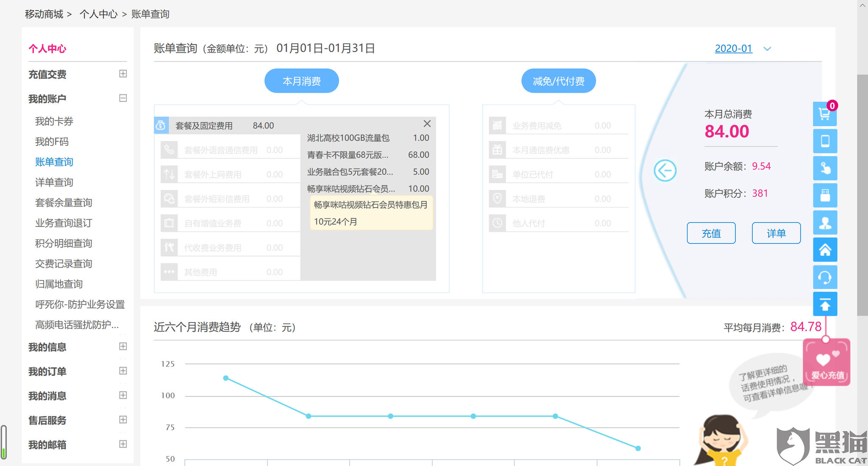Image resolution: width=868 pixels, height=466 pixels.
Task: Click the 详单 button
Action: (x=776, y=233)
